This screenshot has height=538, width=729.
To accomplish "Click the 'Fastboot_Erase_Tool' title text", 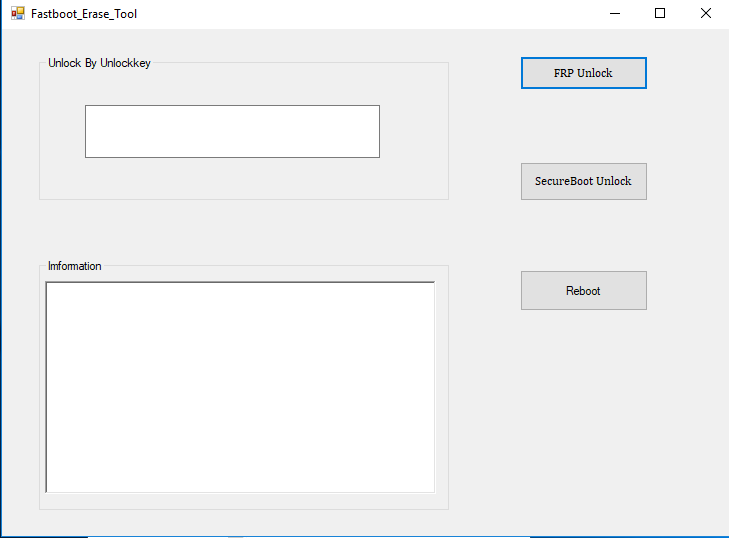I will click(84, 14).
